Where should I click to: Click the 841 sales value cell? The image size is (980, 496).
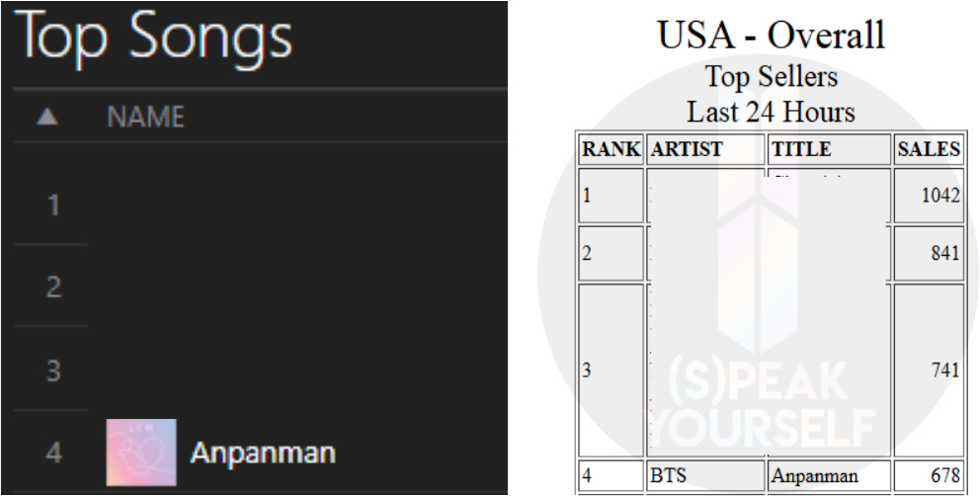click(943, 253)
